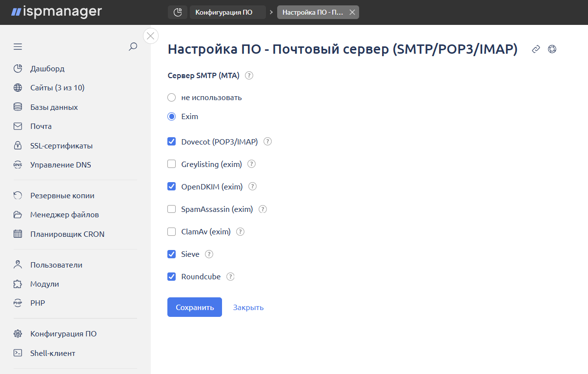
Task: Open Почта in the sidebar
Action: 41,126
